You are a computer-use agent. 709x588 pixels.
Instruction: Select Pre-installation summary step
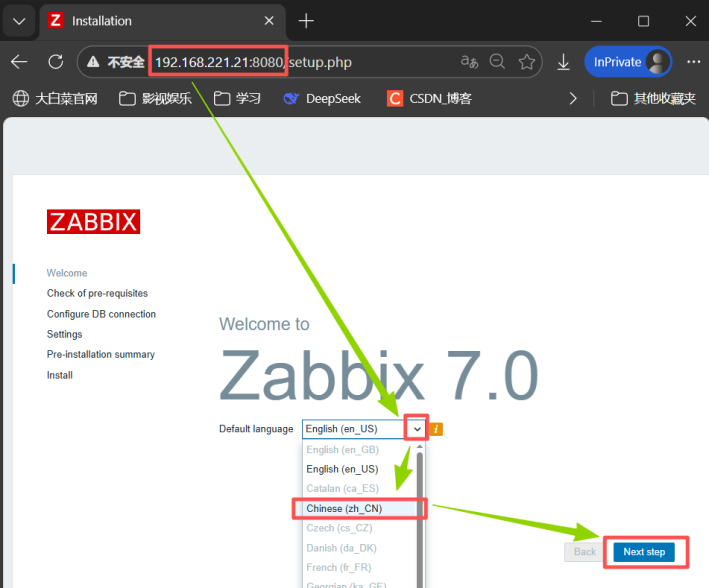101,354
